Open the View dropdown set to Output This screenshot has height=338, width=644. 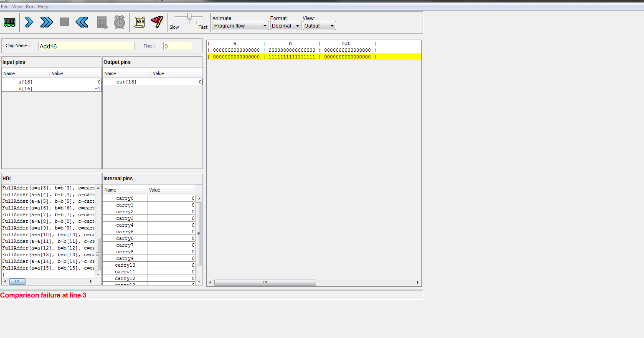click(319, 26)
